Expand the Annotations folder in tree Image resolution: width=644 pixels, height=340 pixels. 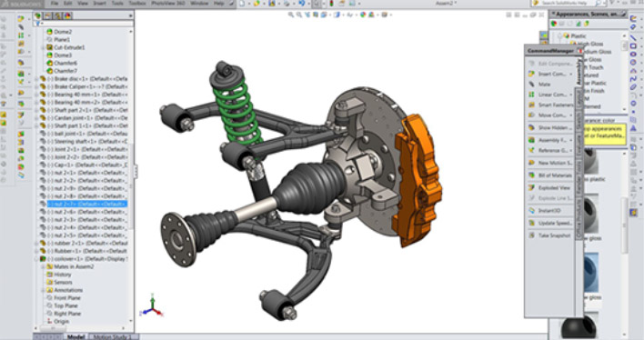[43, 290]
